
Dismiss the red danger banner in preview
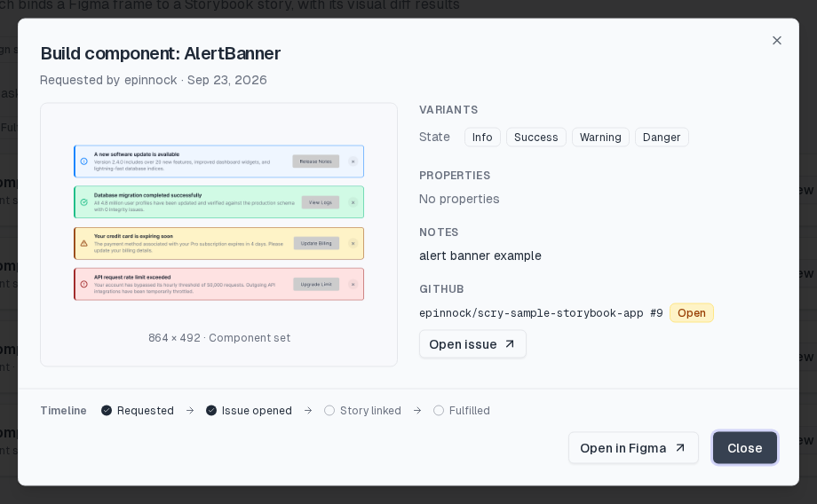click(353, 284)
